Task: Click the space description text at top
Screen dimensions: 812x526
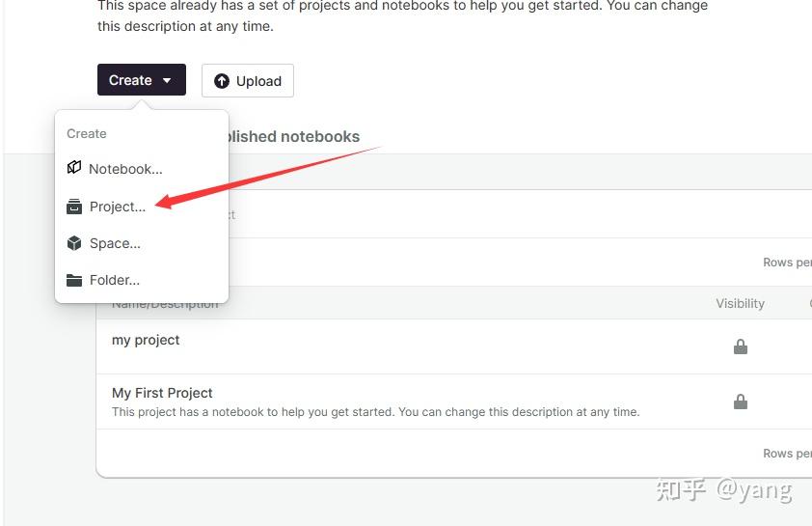Action: 402,16
